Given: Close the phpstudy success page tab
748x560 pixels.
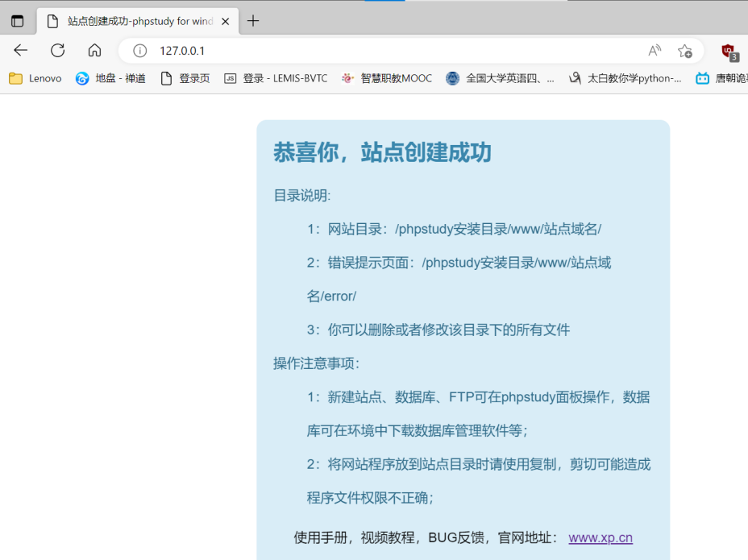Looking at the screenshot, I should [x=224, y=21].
